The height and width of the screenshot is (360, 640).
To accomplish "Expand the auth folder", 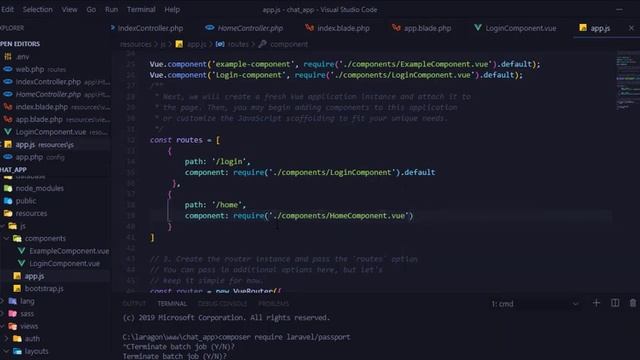I will pyautogui.click(x=6, y=339).
